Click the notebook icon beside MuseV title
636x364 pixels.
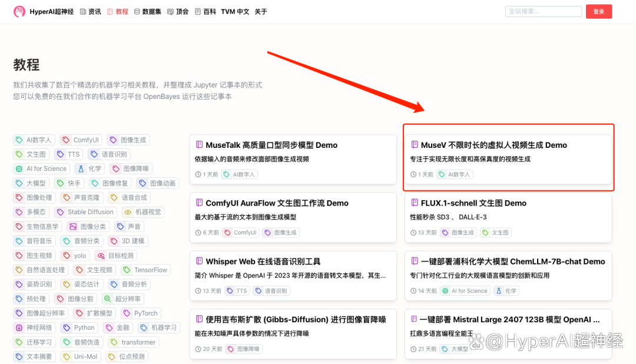[x=415, y=144]
